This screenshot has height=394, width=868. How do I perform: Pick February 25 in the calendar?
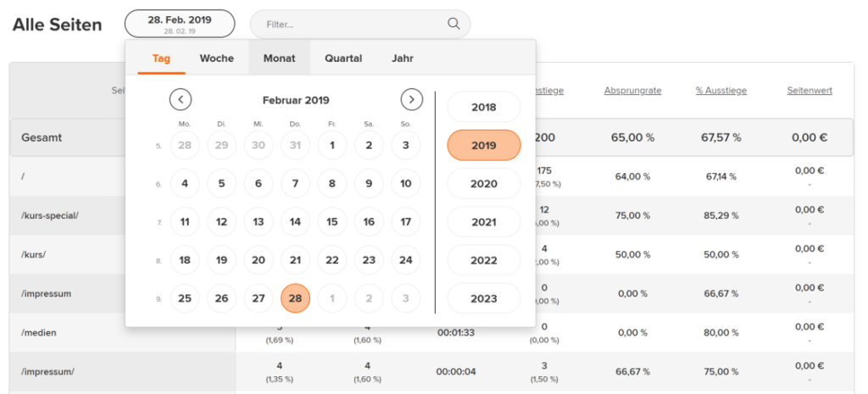point(185,298)
